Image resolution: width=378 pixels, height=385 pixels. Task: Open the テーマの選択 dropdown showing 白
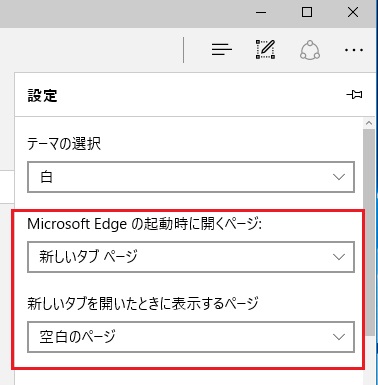(191, 177)
